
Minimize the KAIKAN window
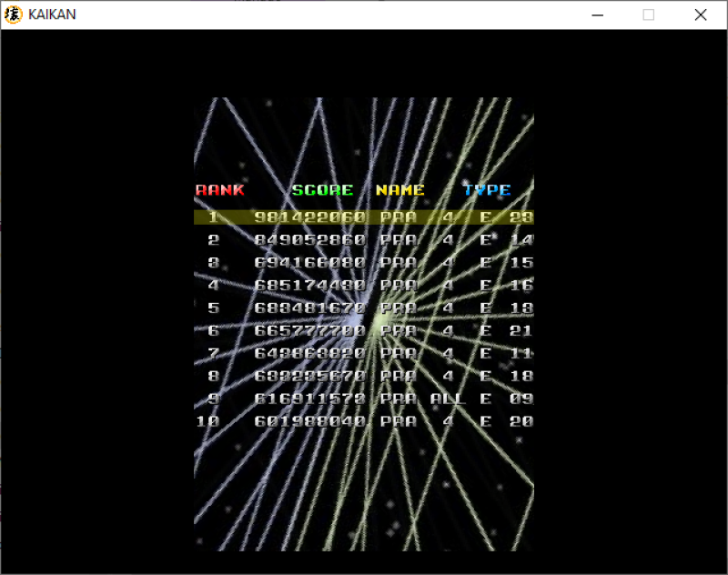598,15
